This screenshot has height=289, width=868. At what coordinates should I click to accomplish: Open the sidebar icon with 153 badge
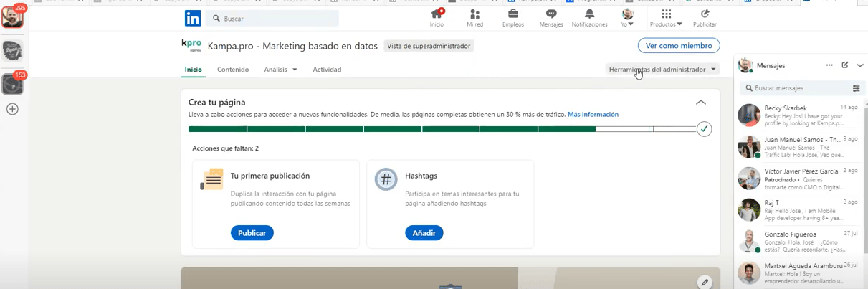click(12, 84)
